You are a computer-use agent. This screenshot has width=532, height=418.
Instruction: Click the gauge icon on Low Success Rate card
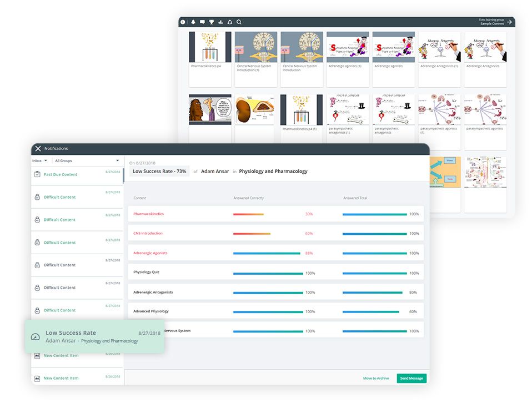click(x=36, y=336)
